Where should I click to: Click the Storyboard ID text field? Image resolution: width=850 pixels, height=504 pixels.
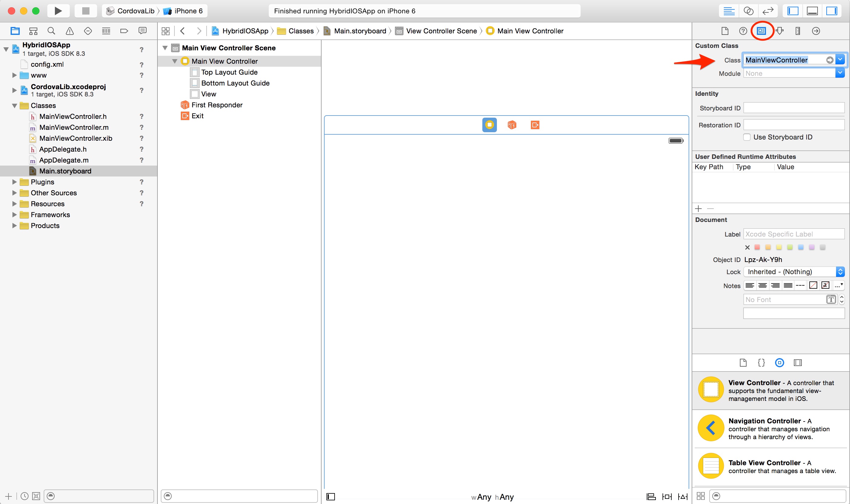pos(794,108)
